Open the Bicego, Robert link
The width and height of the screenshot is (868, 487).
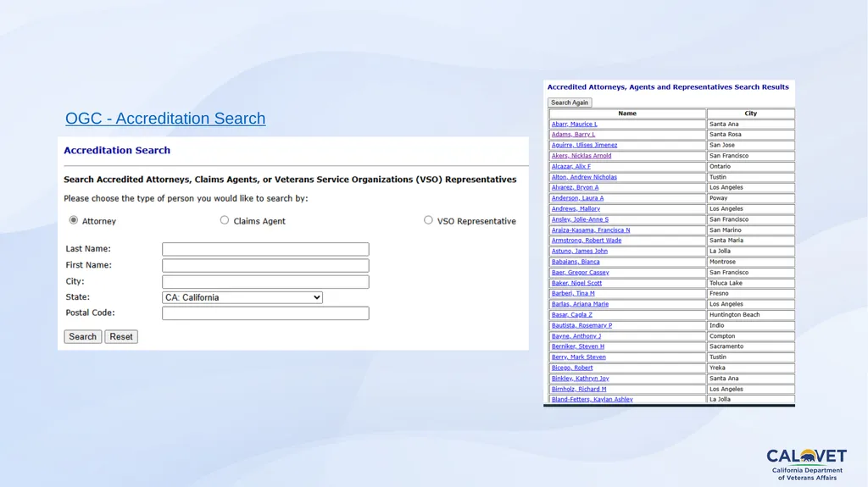[x=572, y=368]
